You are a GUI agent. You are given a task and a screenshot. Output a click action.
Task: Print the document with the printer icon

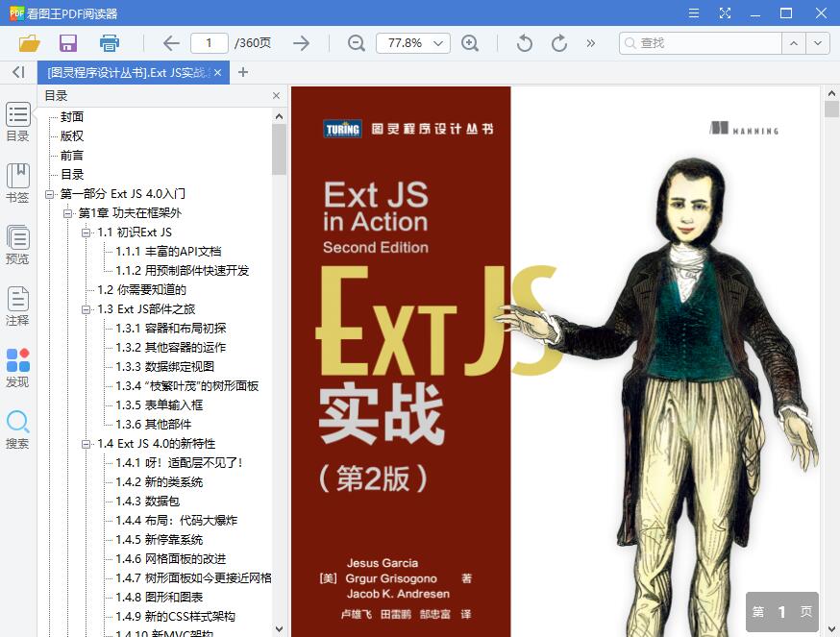coord(110,43)
